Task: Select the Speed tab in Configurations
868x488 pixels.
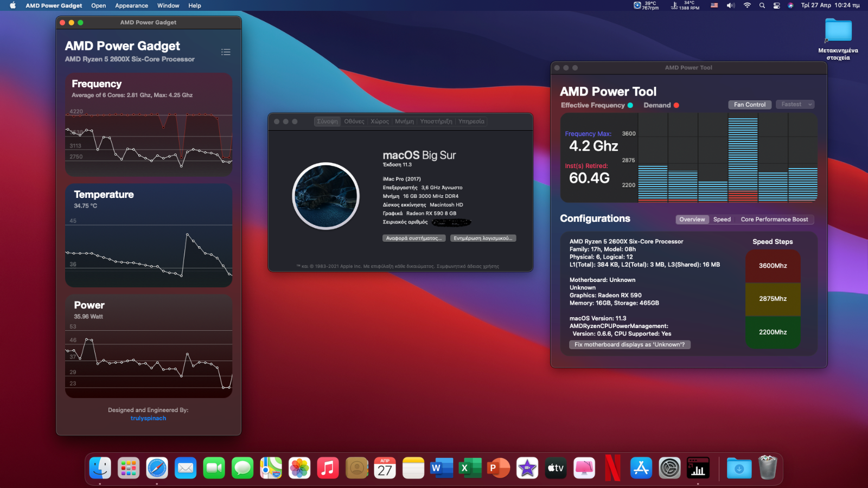Action: pyautogui.click(x=722, y=220)
